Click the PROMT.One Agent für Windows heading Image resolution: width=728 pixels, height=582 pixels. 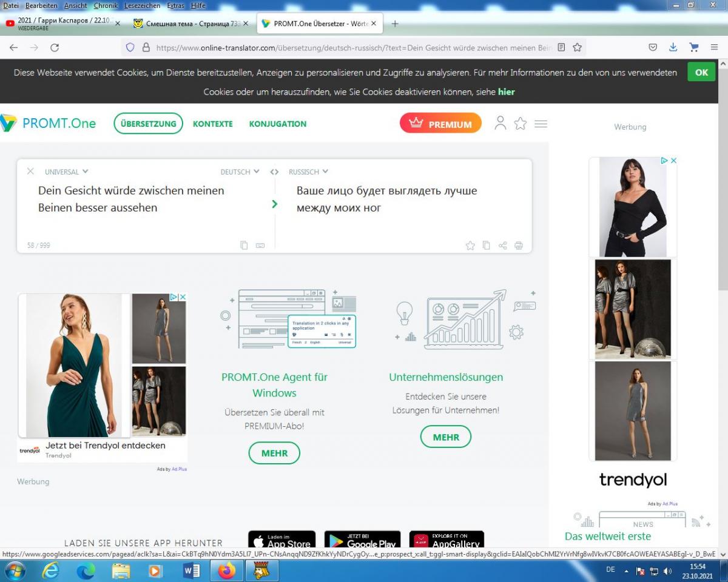[x=274, y=384]
